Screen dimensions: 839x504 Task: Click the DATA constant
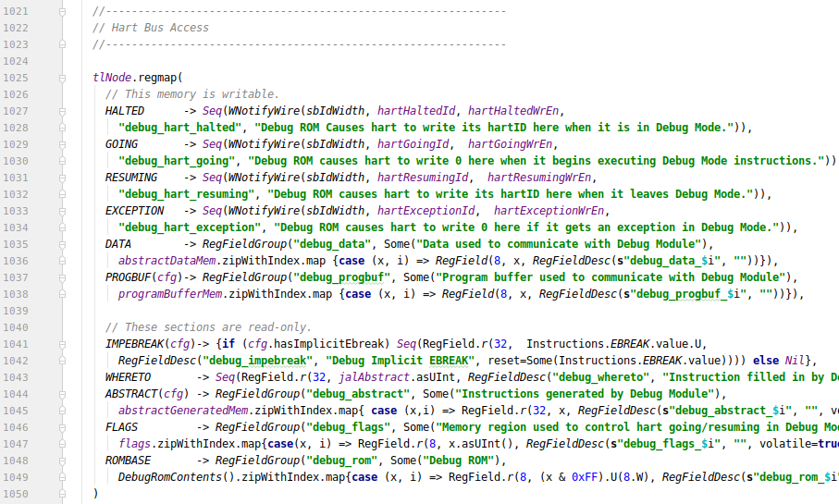coord(118,243)
